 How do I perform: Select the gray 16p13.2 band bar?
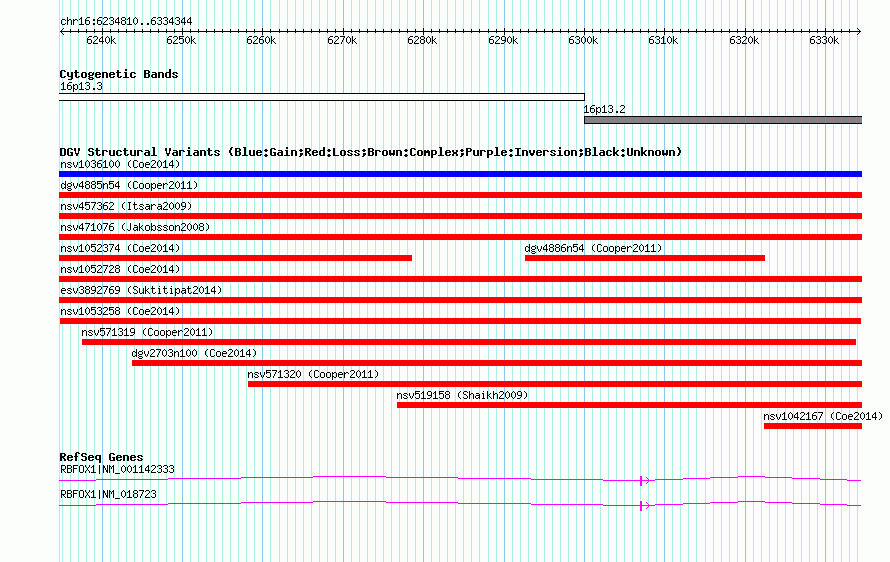click(723, 120)
